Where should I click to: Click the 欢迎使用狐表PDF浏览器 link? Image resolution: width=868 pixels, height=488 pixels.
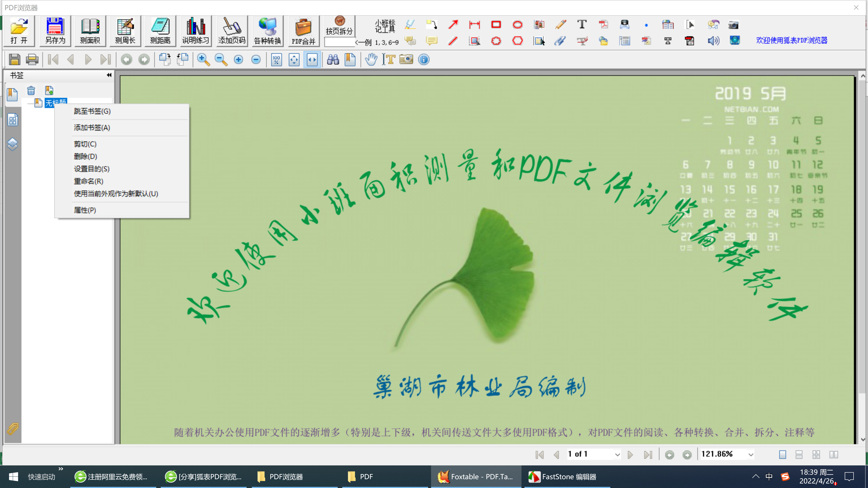coord(792,40)
